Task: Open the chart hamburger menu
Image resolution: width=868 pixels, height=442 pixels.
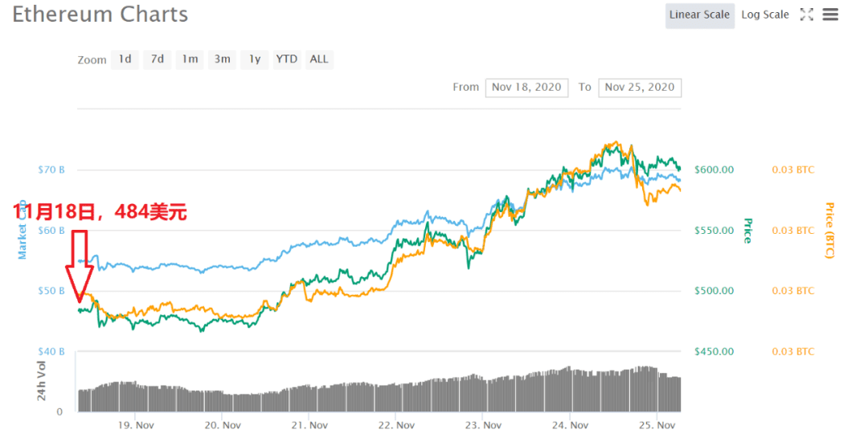Action: pyautogui.click(x=830, y=15)
